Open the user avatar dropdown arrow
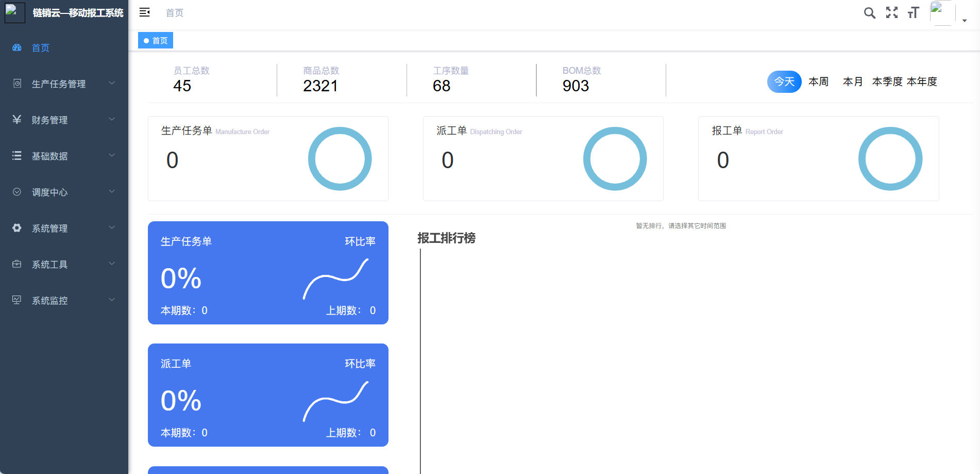The height and width of the screenshot is (474, 980). pos(965,21)
